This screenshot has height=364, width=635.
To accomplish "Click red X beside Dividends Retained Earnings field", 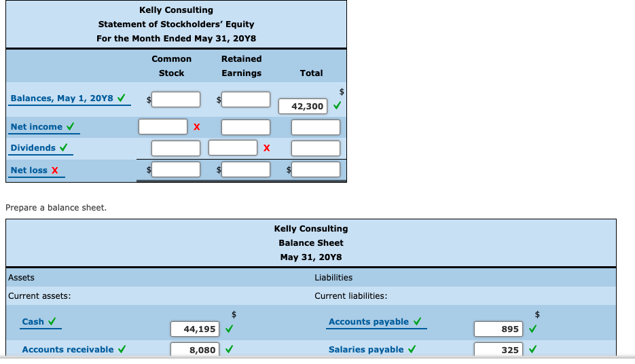I will (266, 148).
